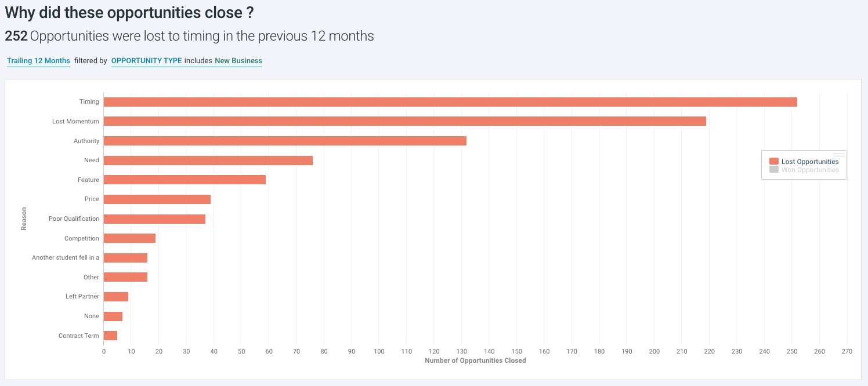Screen dimensions: 868x386
Task: Click the 50 tick on the x-axis
Action: [x=241, y=351]
